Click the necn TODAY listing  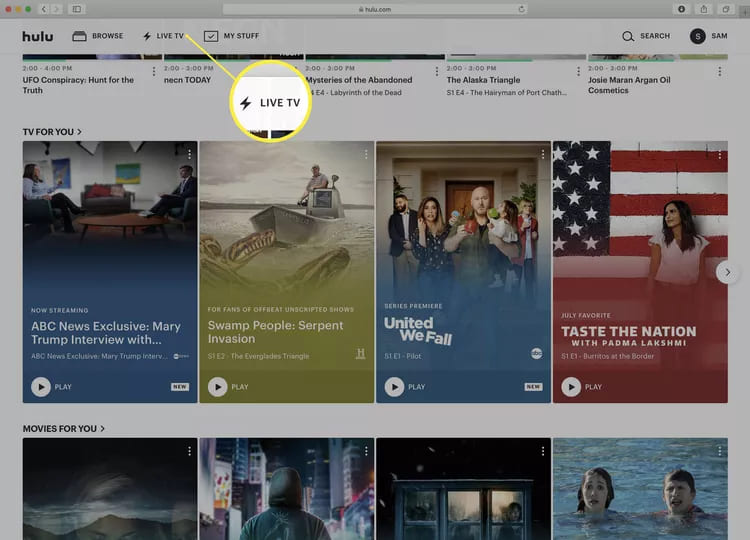point(188,80)
